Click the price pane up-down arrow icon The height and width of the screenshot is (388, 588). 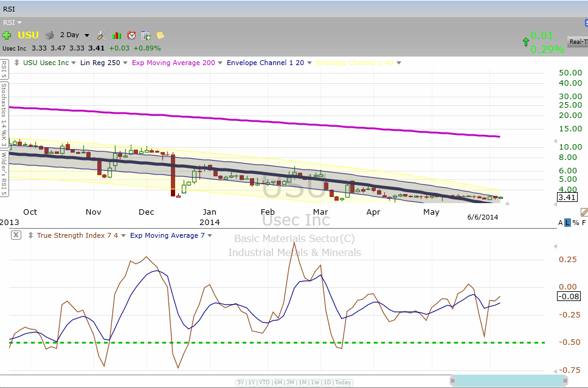pyautogui.click(x=16, y=63)
